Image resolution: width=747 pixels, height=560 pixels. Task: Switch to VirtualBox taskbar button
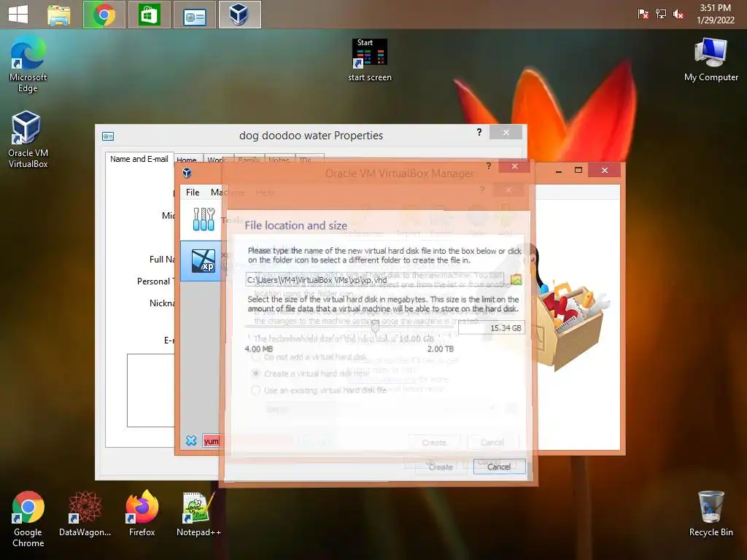[239, 15]
